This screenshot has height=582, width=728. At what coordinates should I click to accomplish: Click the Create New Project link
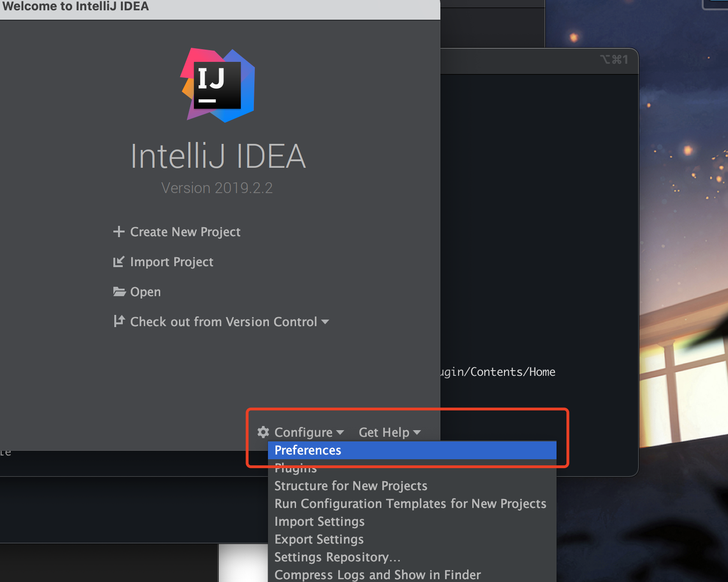coord(185,231)
